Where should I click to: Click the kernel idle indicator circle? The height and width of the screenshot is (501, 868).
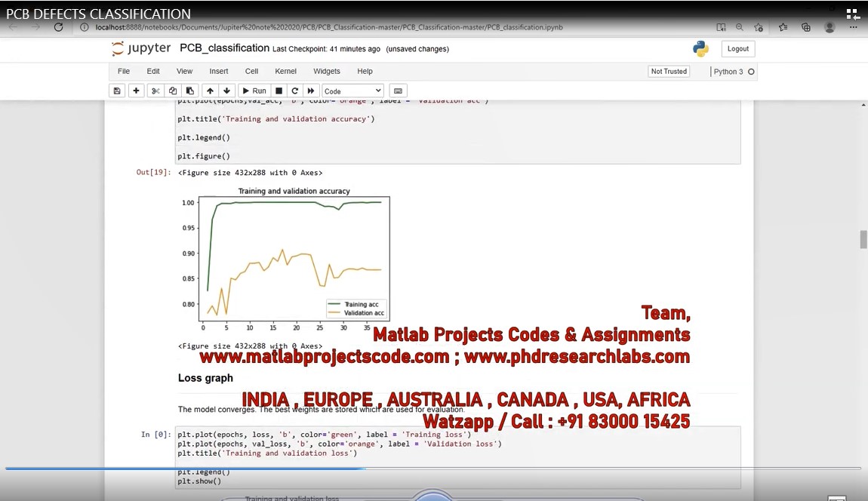pos(751,72)
